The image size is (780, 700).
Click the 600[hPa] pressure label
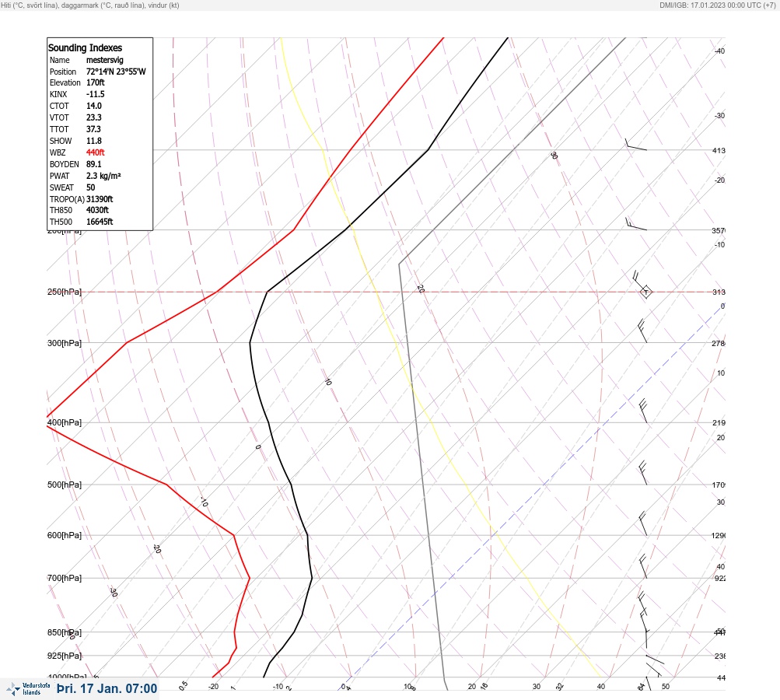coord(65,535)
